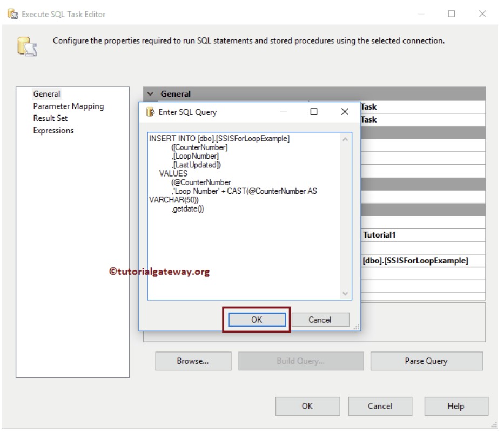Click the query box scroll down arrow
This screenshot has height=433, width=504.
[x=345, y=293]
